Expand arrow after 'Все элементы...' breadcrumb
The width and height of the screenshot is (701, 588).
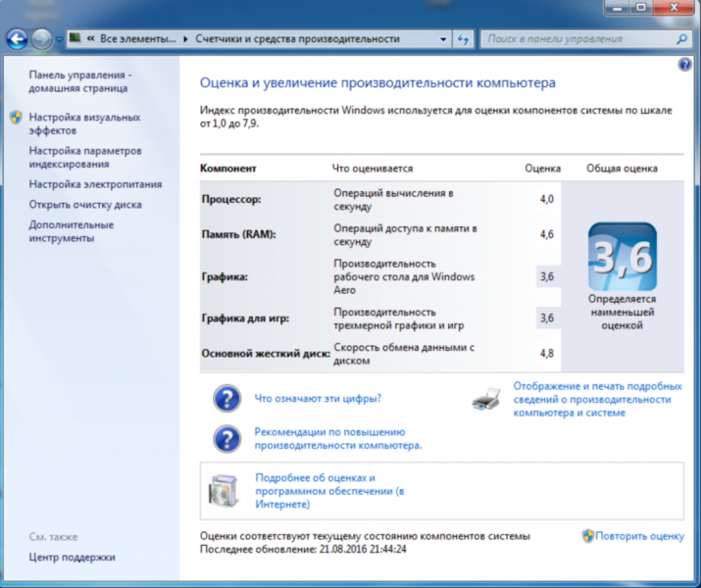pos(185,39)
